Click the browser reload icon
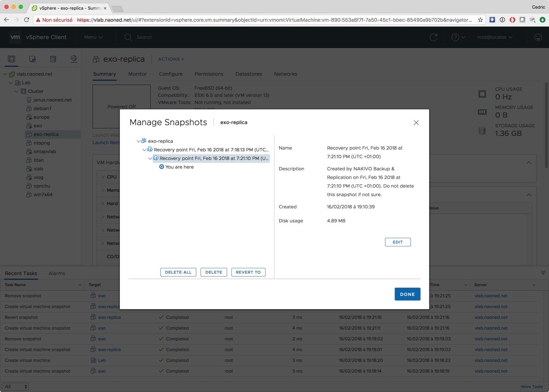Viewport: 549px width, 392px height. (x=27, y=20)
